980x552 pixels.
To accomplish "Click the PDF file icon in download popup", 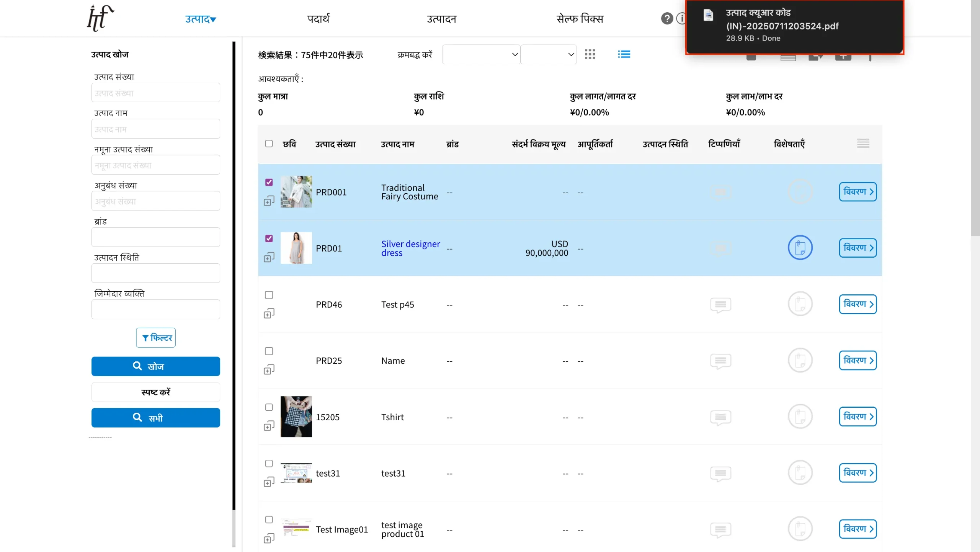I will pos(708,15).
